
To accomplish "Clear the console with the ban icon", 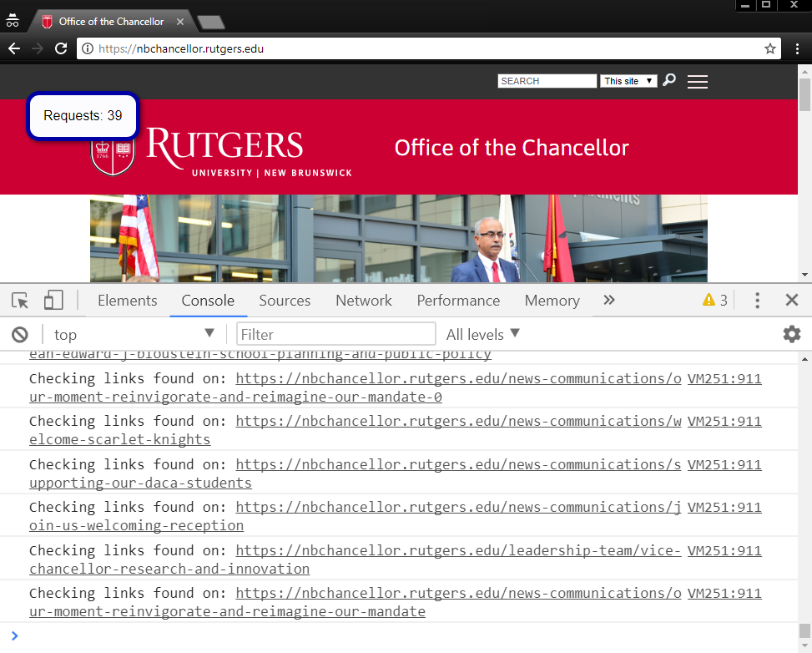I will (x=20, y=335).
